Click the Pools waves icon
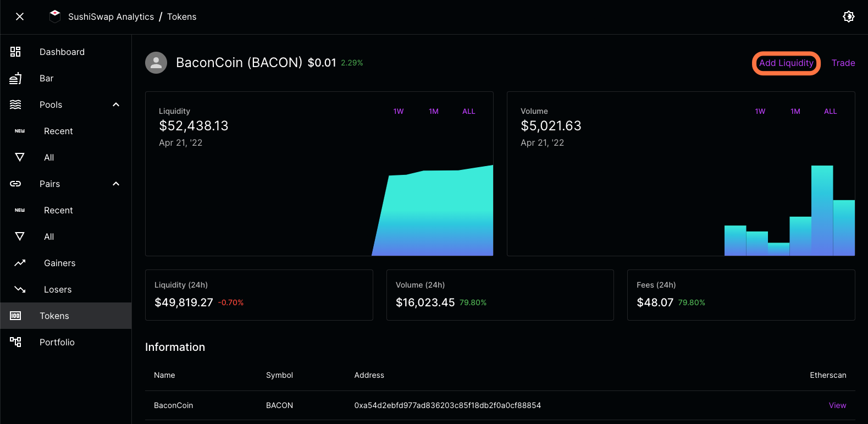 pos(15,104)
